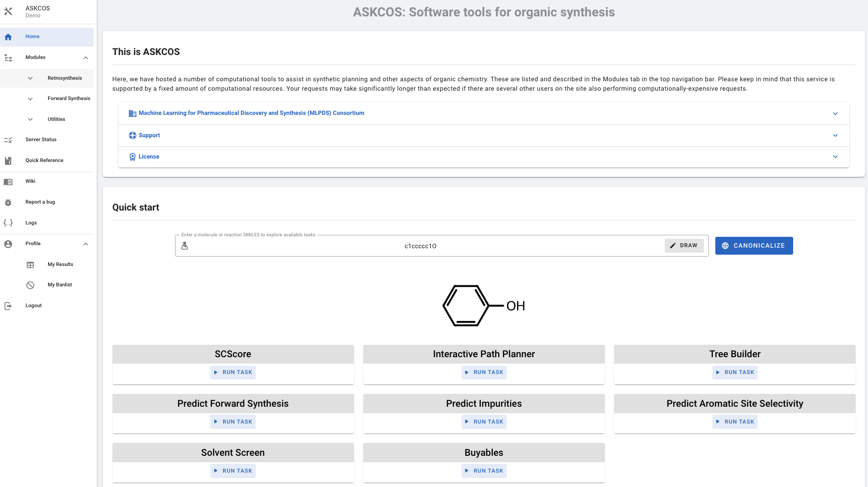
Task: Click the Home house icon
Action: [8, 37]
